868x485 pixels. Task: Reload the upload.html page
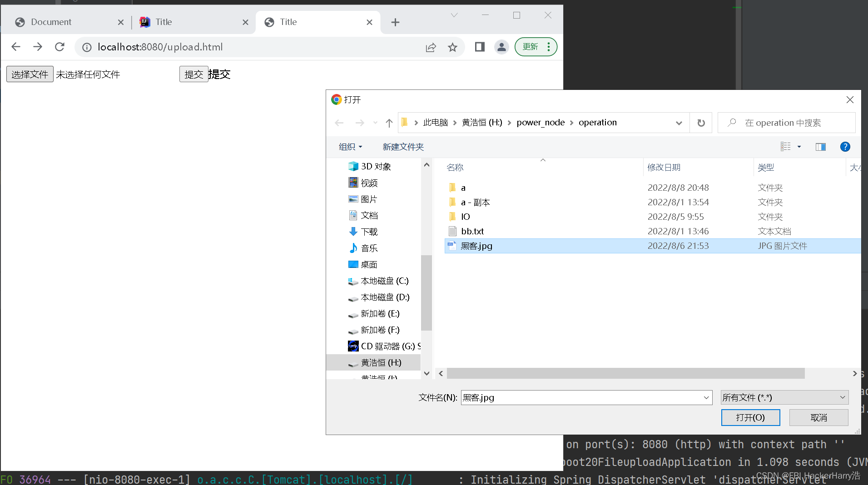click(60, 47)
